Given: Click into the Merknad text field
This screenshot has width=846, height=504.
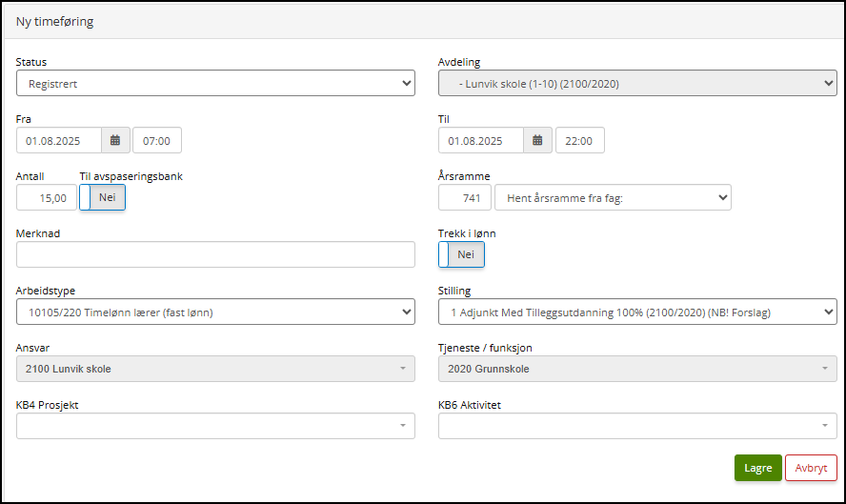Looking at the screenshot, I should click(216, 254).
